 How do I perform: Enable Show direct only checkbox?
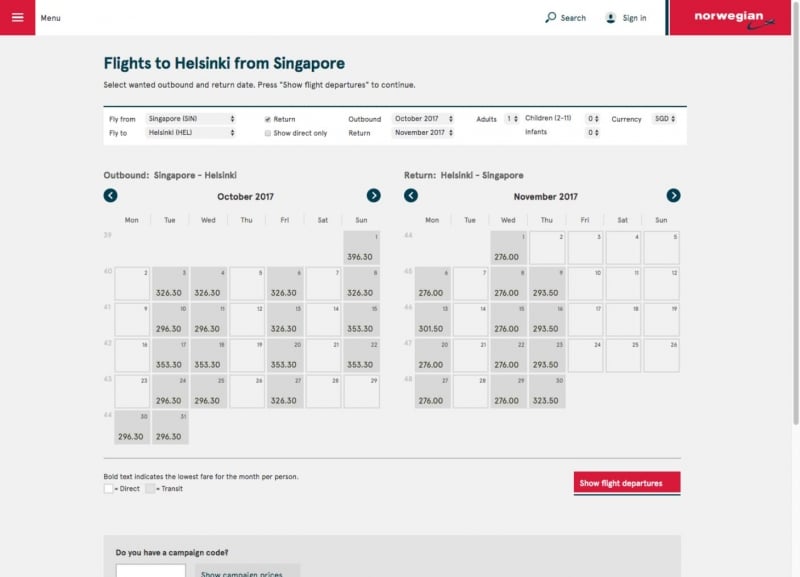click(x=268, y=133)
